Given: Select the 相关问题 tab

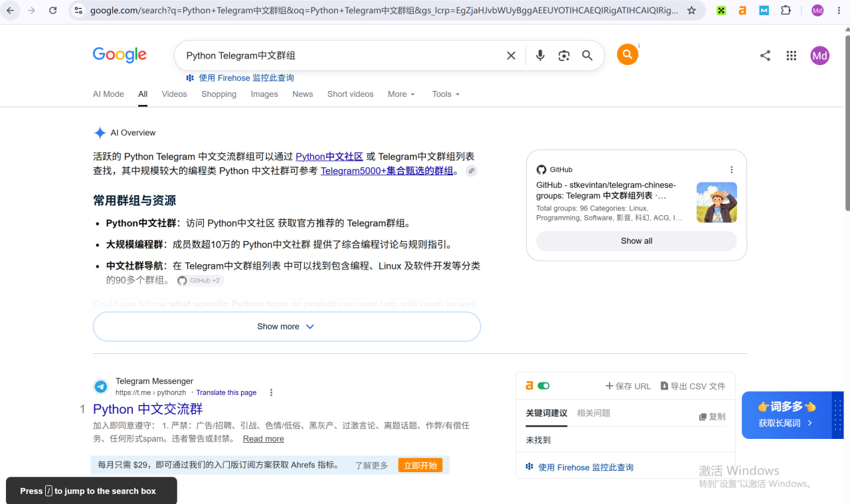Looking at the screenshot, I should 594,413.
